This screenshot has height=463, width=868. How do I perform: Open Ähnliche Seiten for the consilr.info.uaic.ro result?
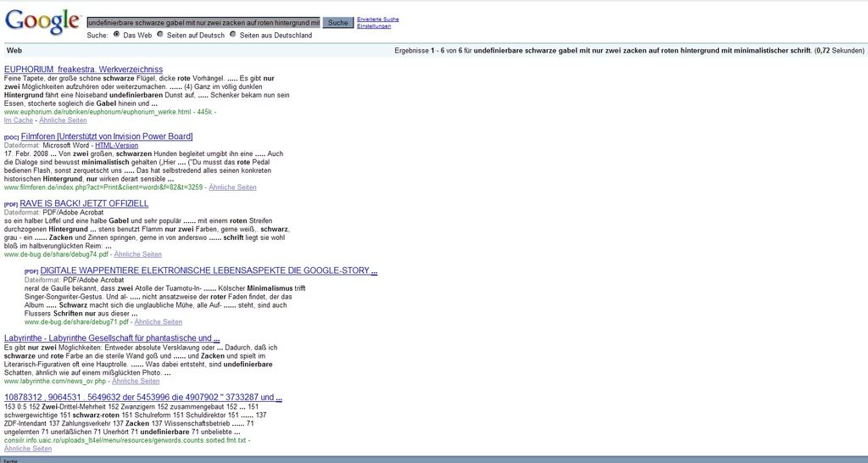[28, 449]
